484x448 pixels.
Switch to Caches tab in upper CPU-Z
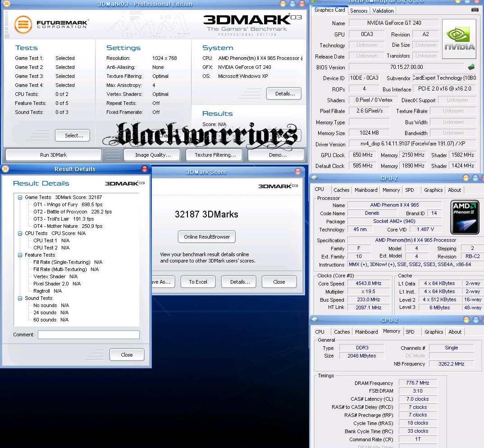point(342,190)
